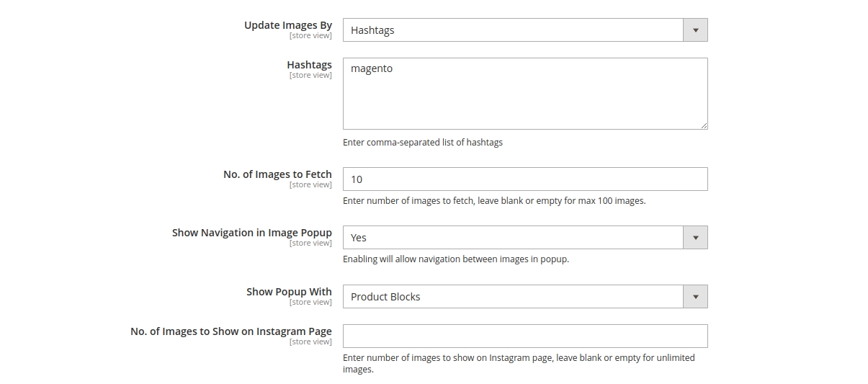Click the 'Update Images By' label
The height and width of the screenshot is (384, 868).
[x=287, y=25]
